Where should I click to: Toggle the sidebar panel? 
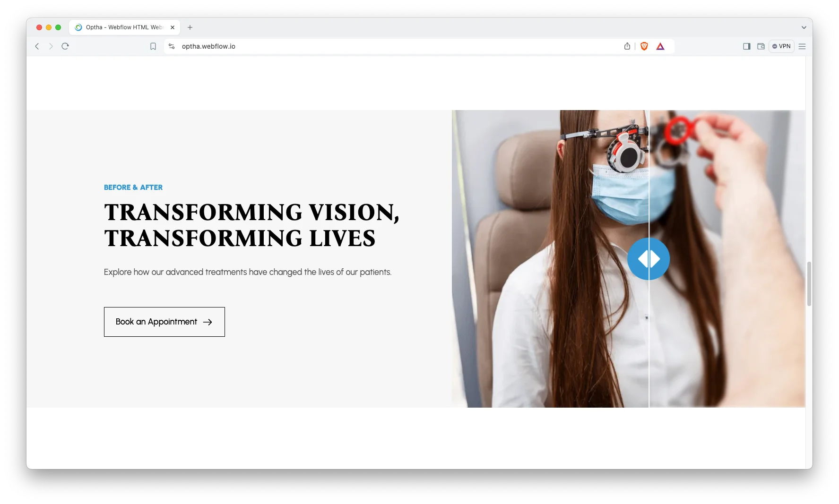pyautogui.click(x=747, y=46)
